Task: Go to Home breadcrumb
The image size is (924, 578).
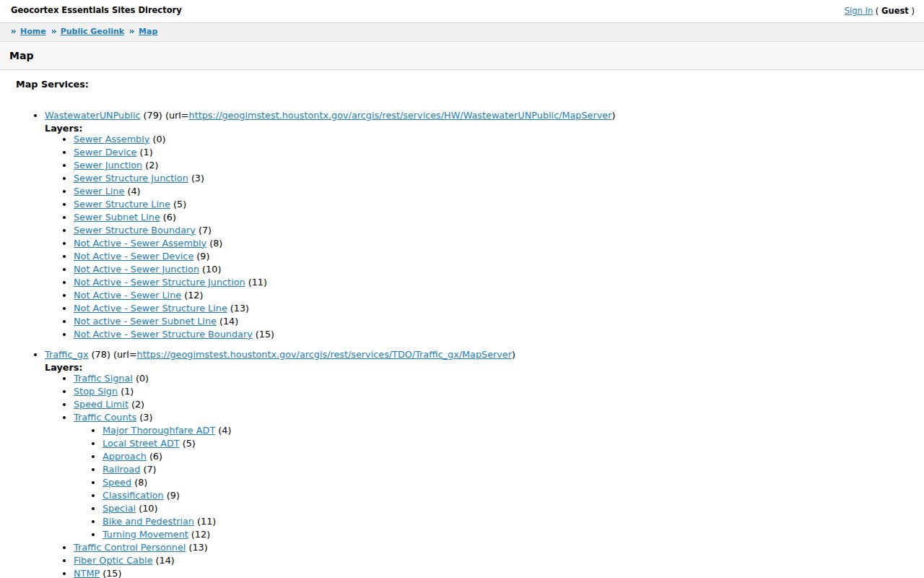Action: (33, 31)
